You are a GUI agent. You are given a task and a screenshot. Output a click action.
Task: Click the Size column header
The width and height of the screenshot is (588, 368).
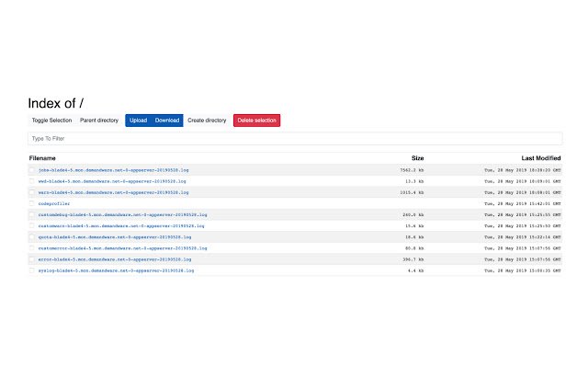tap(417, 158)
